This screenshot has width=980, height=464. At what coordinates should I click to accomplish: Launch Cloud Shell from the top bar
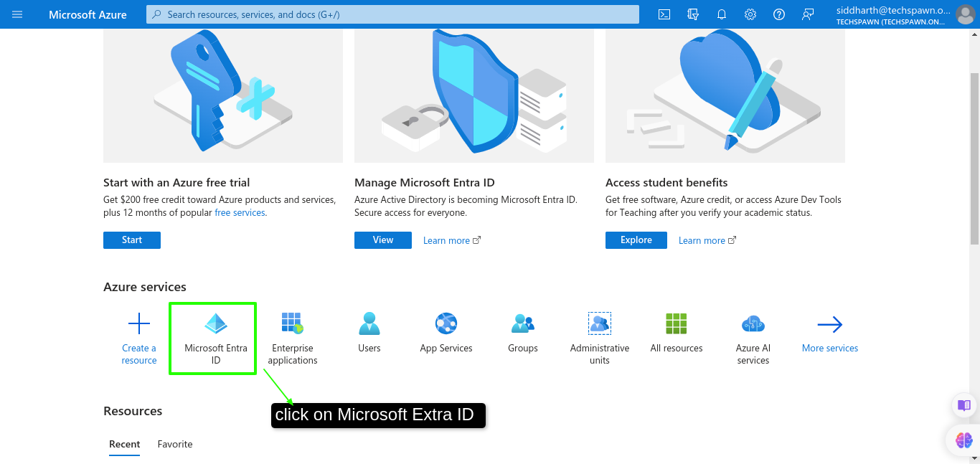tap(664, 14)
